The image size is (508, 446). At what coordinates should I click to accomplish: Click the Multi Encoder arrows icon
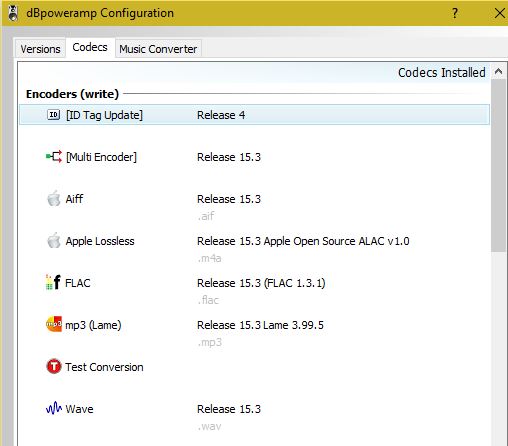click(x=54, y=157)
